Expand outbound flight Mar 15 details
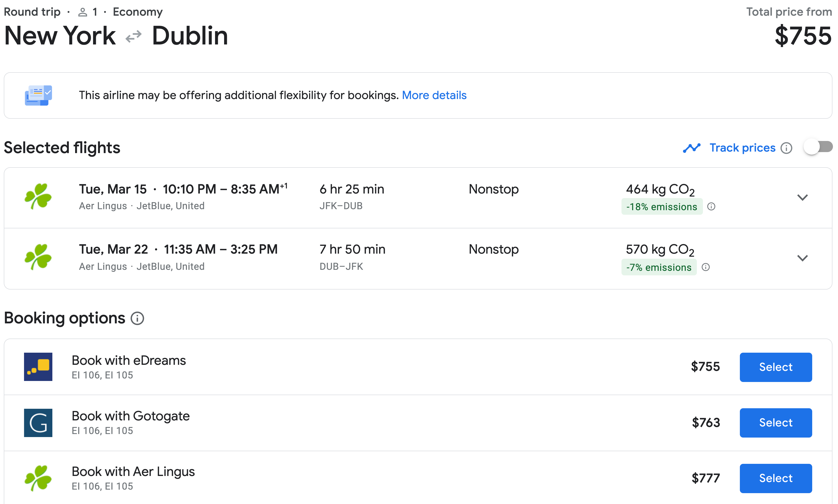The image size is (838, 504). click(803, 197)
